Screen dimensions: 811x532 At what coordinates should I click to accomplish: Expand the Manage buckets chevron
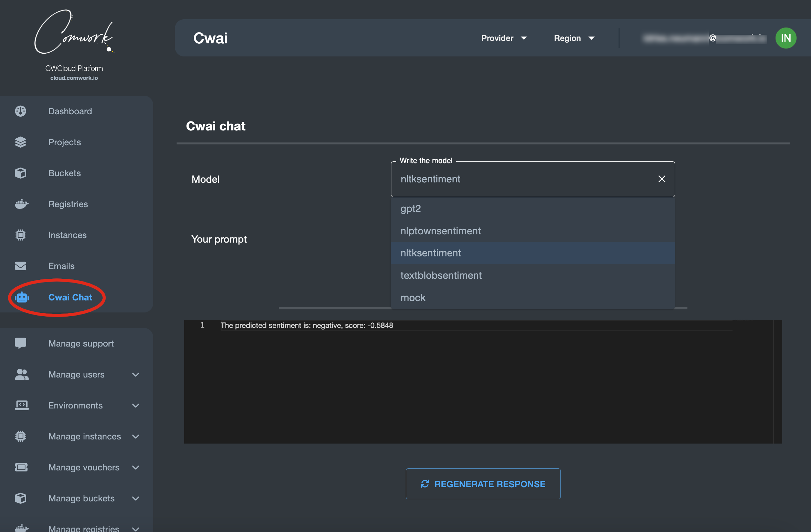click(x=136, y=498)
